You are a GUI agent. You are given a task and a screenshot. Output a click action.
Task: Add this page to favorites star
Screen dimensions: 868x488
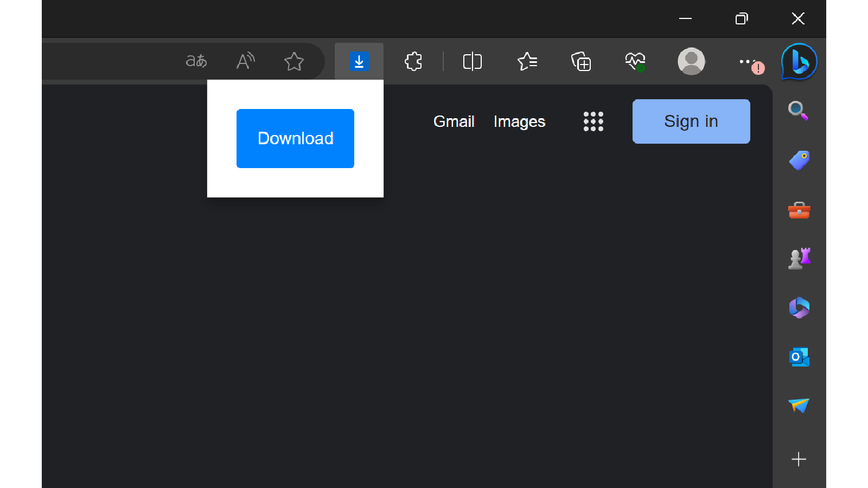point(294,61)
